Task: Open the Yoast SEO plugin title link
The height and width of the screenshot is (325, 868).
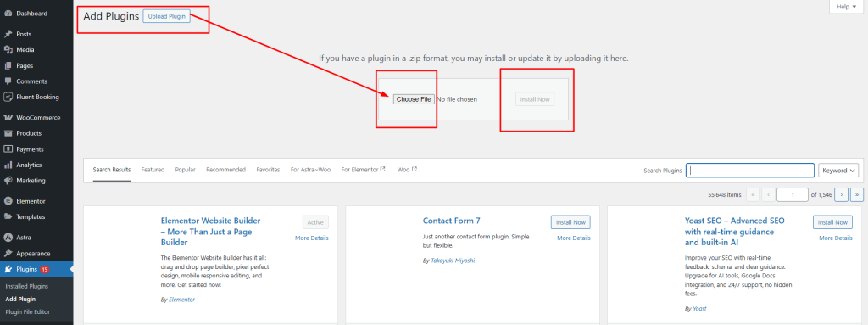Action: pyautogui.click(x=735, y=232)
